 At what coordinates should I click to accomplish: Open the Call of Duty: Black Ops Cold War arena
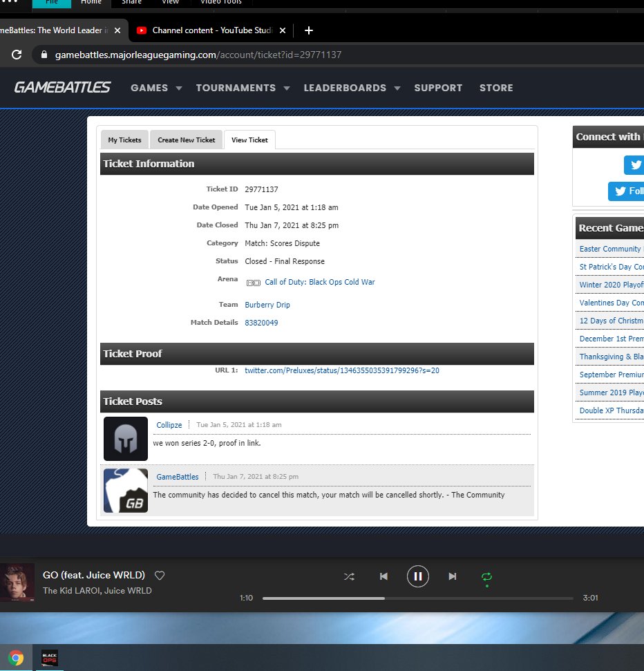320,282
